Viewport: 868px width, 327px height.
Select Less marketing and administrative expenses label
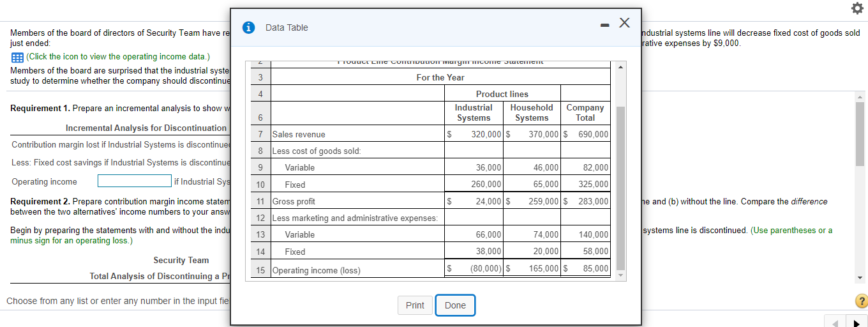[355, 218]
